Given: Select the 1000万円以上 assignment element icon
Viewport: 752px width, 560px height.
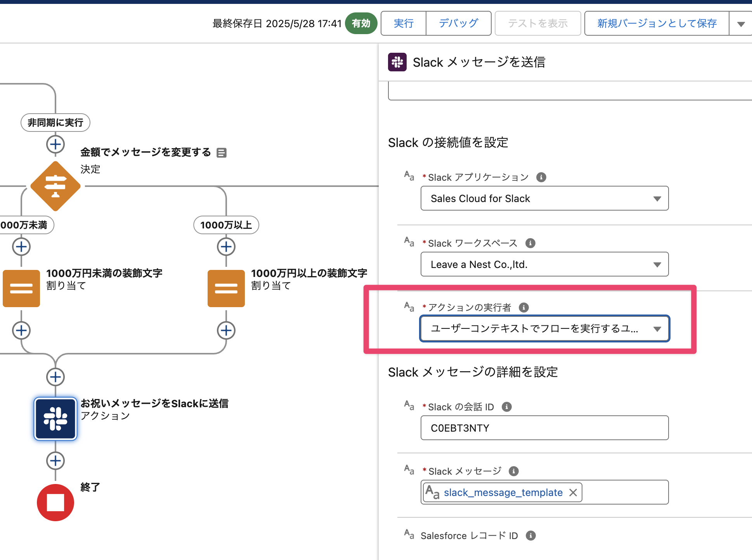Looking at the screenshot, I should 226,288.
